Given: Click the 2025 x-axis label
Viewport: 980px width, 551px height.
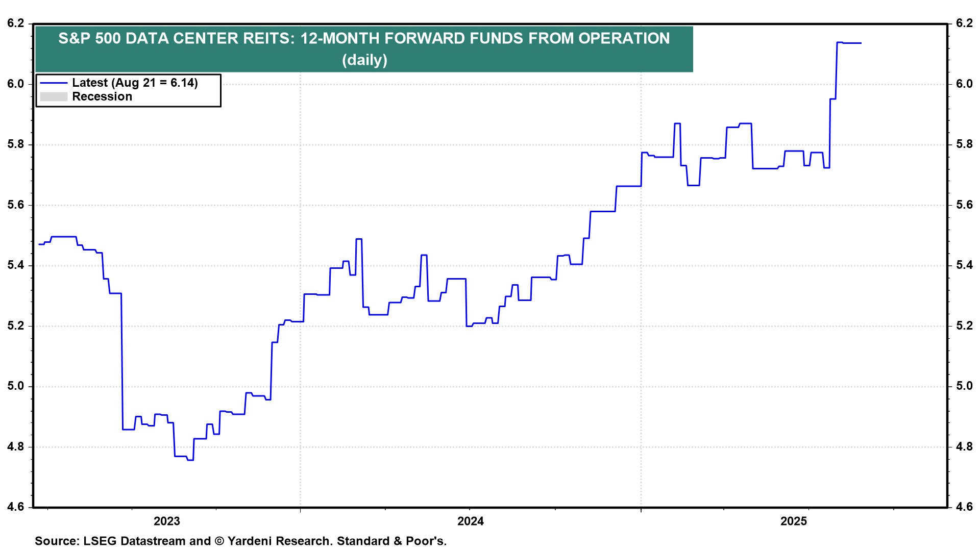Looking at the screenshot, I should (x=794, y=521).
